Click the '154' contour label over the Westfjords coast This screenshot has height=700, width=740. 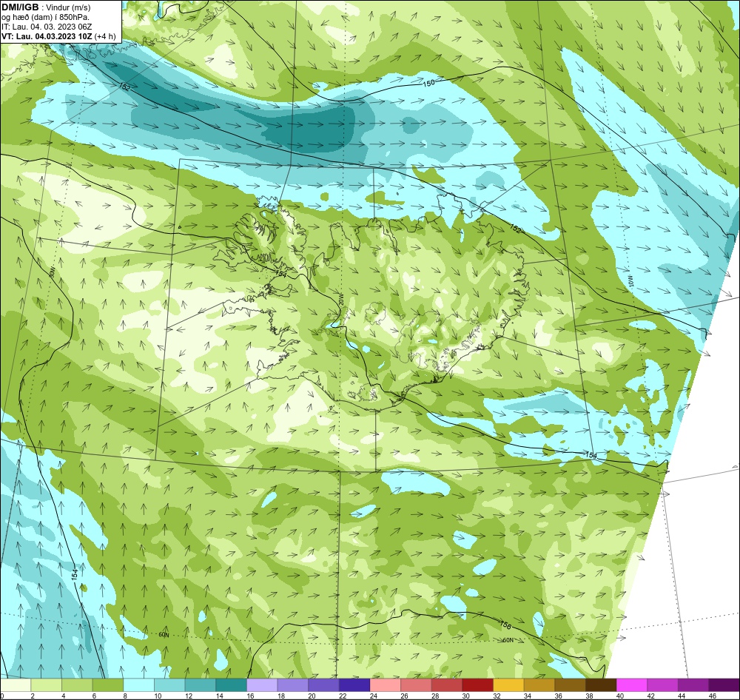click(280, 273)
